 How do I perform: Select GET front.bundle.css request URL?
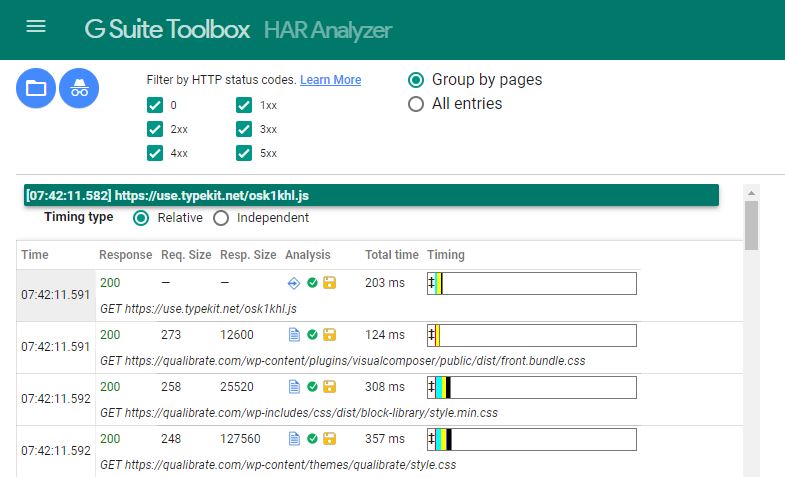342,361
